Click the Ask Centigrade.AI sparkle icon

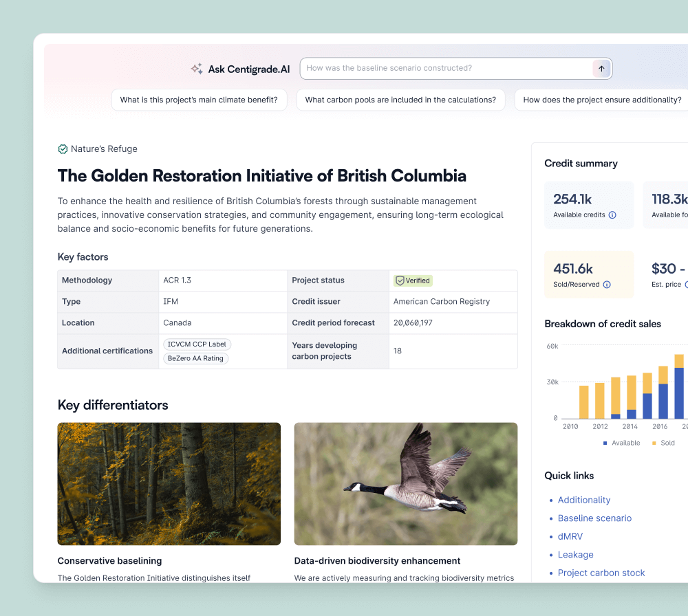pos(197,69)
